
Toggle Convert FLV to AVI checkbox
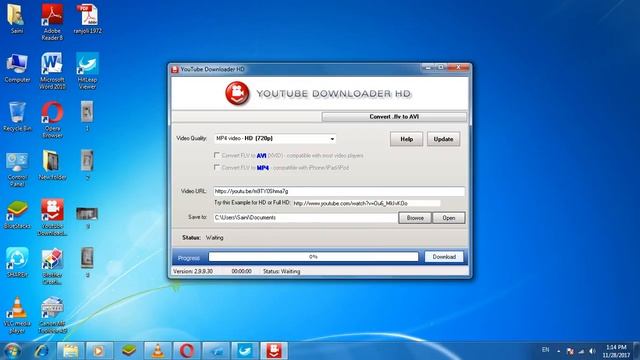[217, 155]
